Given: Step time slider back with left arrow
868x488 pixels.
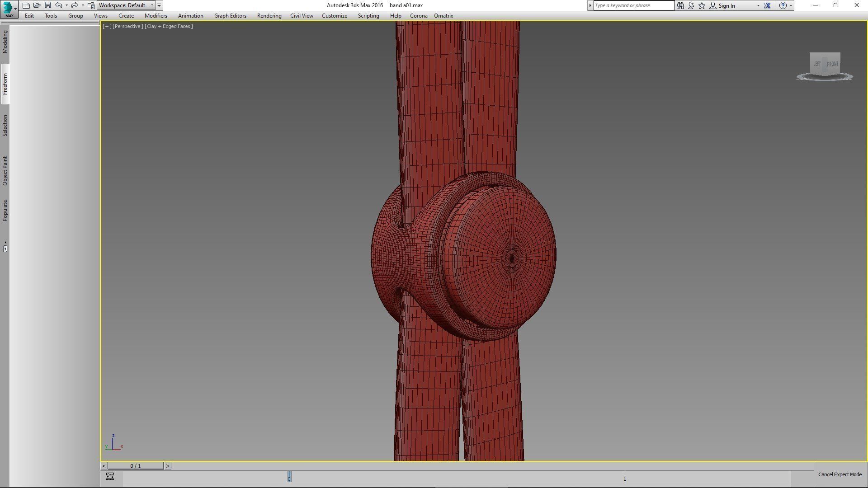Looking at the screenshot, I should [x=104, y=466].
